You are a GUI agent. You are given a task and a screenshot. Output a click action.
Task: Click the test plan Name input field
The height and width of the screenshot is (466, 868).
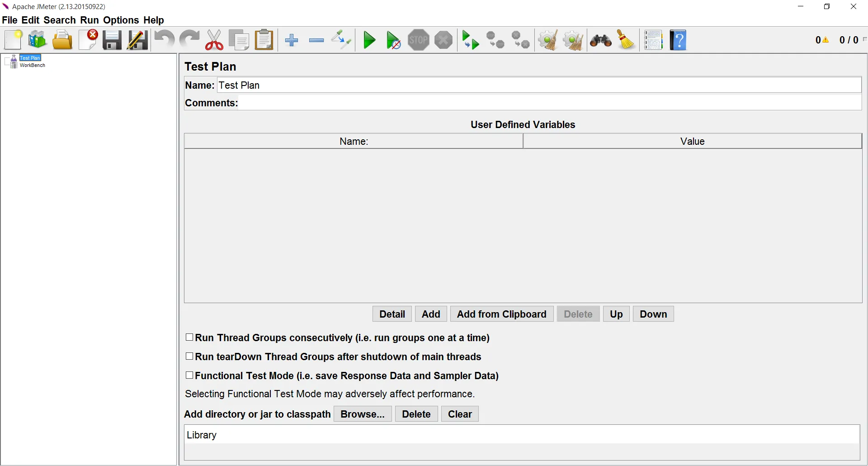coord(539,85)
